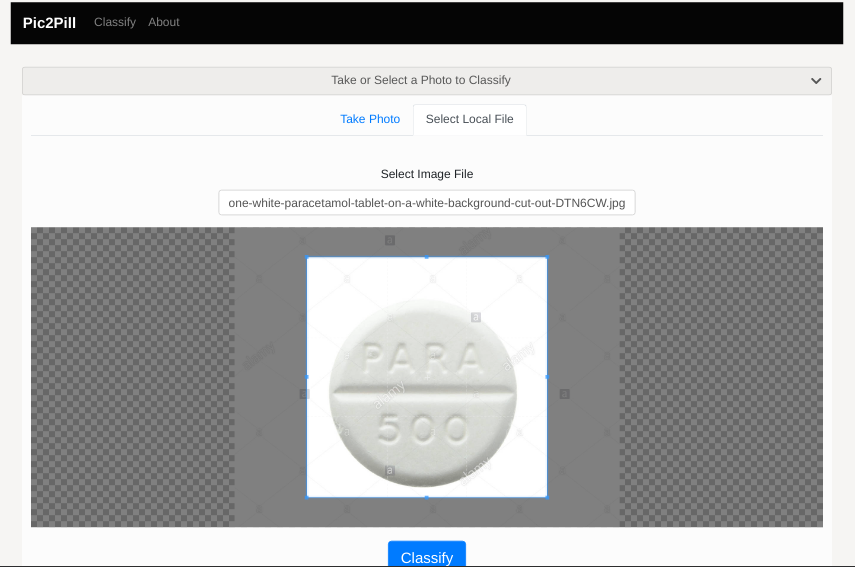Click the checkered canvas area left of image

coord(133,377)
